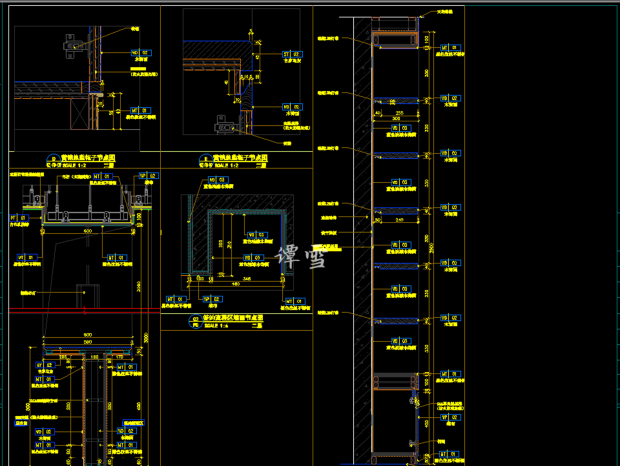Image resolution: width=620 pixels, height=466 pixels.
Task: Click the title bubble of the top-left detail
Action: (x=52, y=159)
